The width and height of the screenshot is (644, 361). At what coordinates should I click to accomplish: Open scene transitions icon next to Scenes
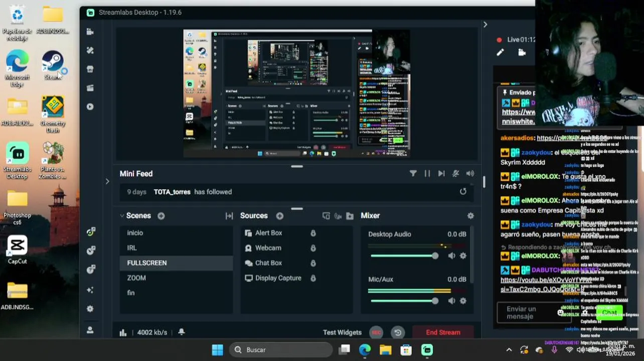[x=229, y=216]
